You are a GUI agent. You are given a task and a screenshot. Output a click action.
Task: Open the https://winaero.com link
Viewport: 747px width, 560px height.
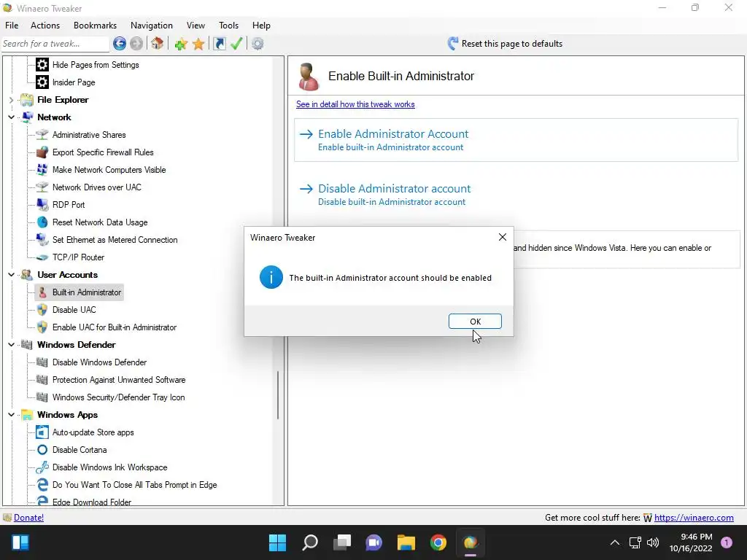point(694,518)
